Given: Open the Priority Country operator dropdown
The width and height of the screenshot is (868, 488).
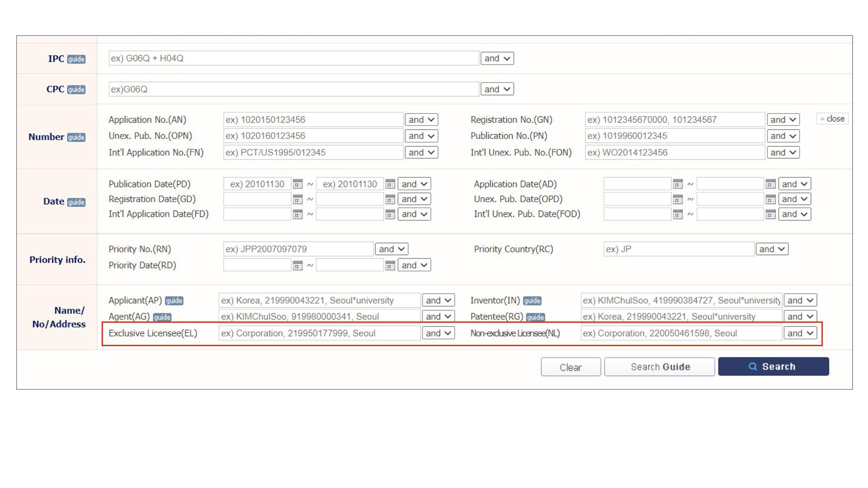Looking at the screenshot, I should [772, 249].
